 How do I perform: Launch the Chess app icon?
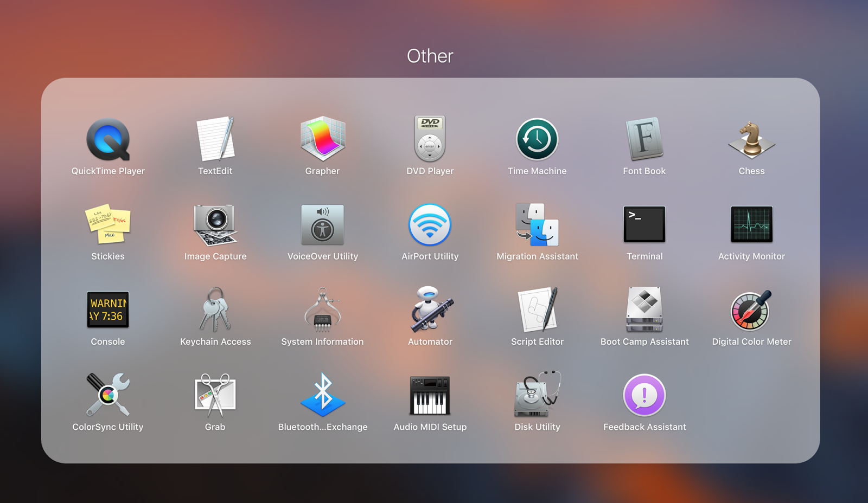pos(751,140)
